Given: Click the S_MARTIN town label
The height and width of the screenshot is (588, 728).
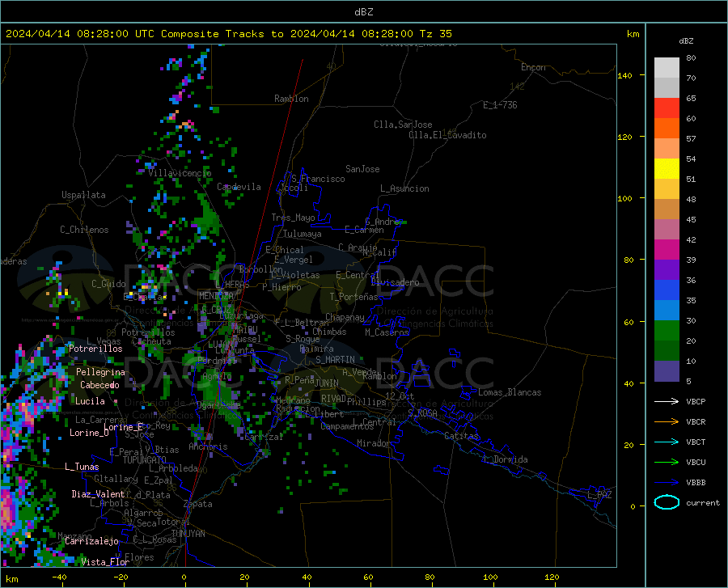Looking at the screenshot, I should pos(335,360).
